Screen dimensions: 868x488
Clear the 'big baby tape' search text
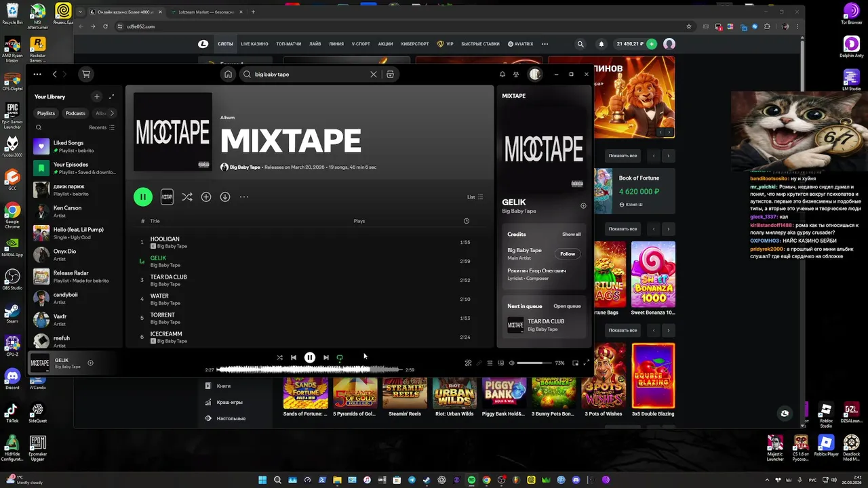pyautogui.click(x=373, y=75)
